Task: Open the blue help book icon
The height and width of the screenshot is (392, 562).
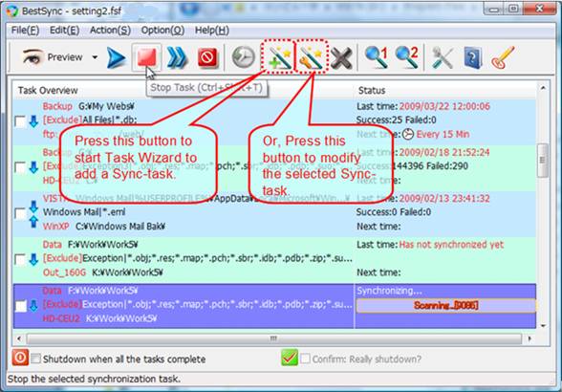Action: coord(473,57)
